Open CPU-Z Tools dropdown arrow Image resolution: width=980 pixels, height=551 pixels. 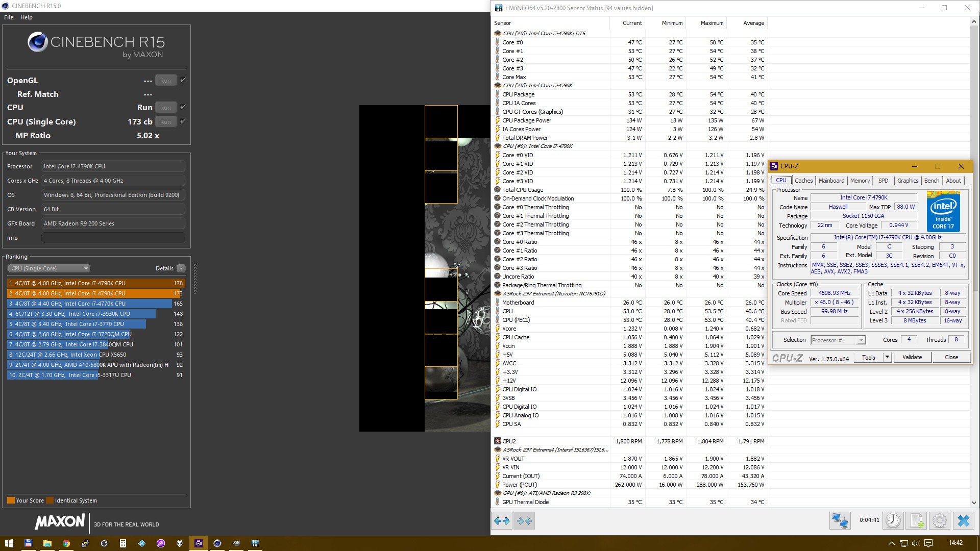887,357
